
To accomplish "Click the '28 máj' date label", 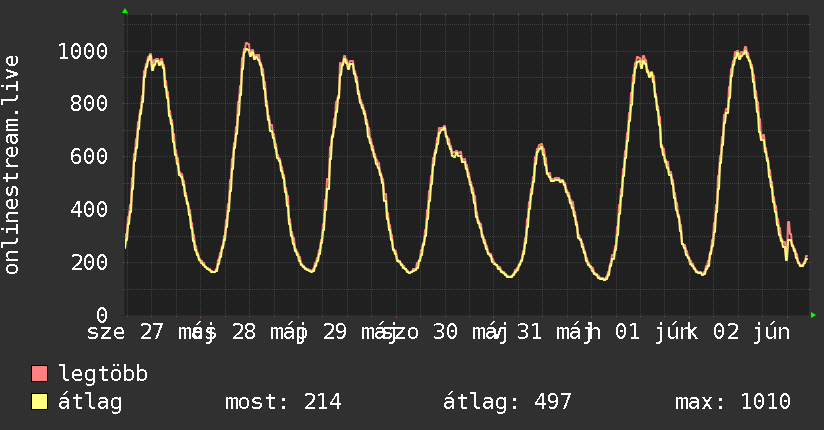I will (270, 333).
